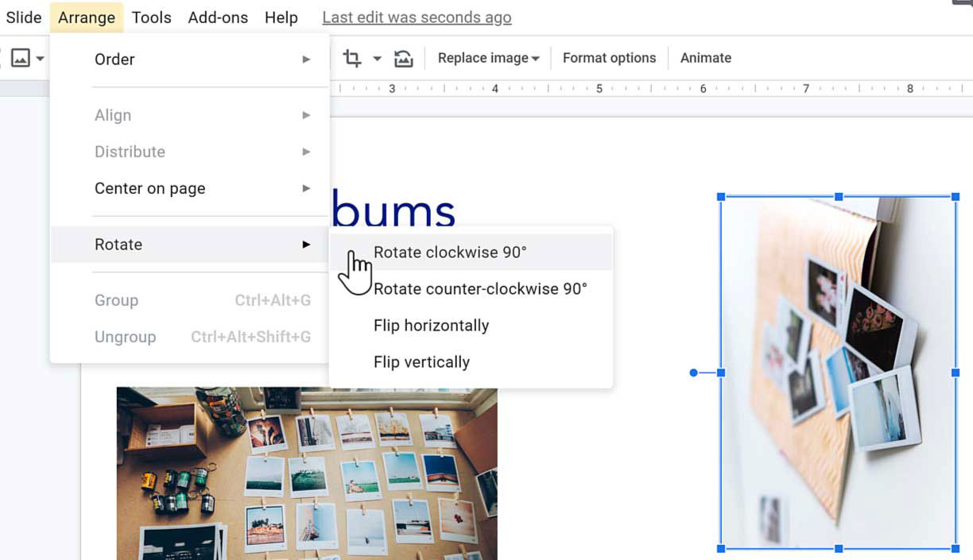The image size is (973, 560).
Task: Open the insert image dropdown arrow
Action: (40, 58)
